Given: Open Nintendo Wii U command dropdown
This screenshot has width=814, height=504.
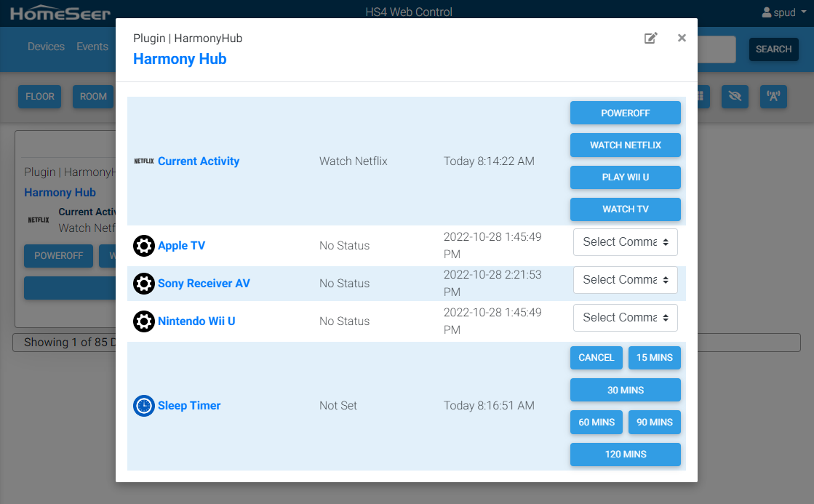Looking at the screenshot, I should tap(626, 318).
